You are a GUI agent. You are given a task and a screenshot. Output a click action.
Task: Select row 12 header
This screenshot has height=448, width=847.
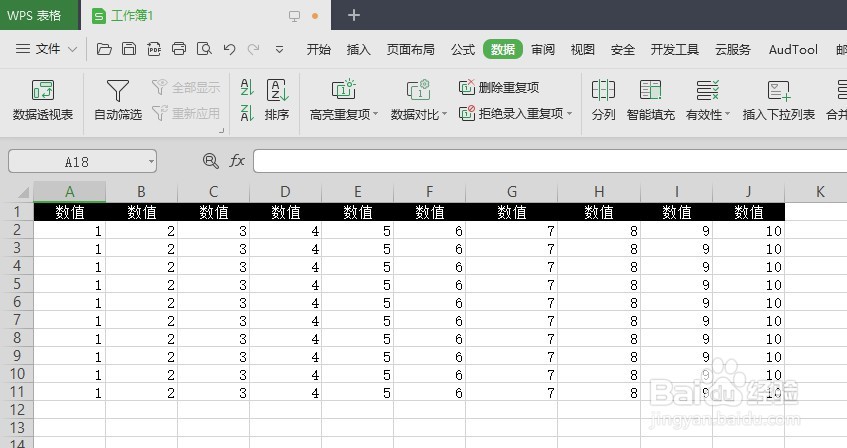coord(17,410)
